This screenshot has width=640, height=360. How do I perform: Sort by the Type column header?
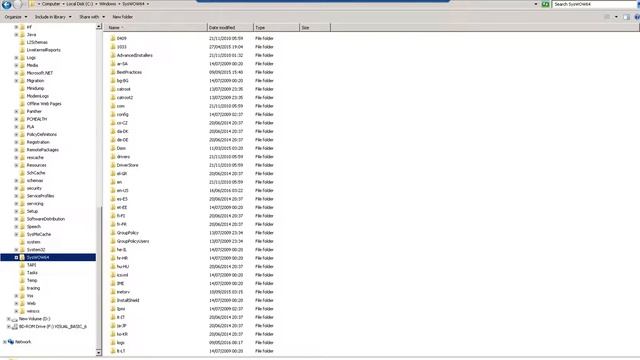pos(276,27)
